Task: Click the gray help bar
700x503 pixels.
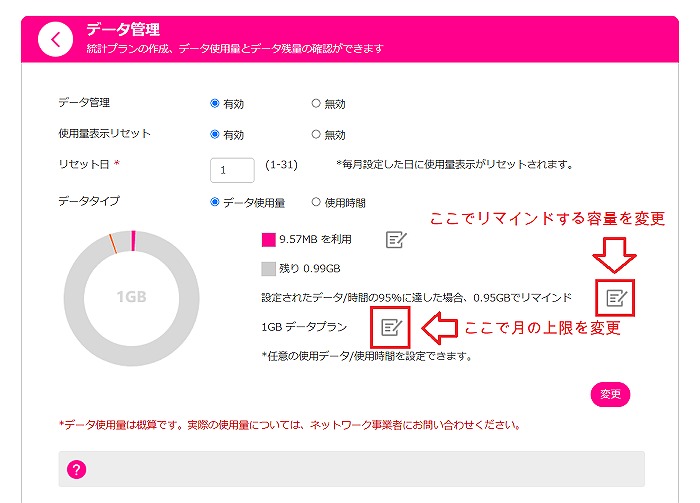Action: [x=351, y=469]
